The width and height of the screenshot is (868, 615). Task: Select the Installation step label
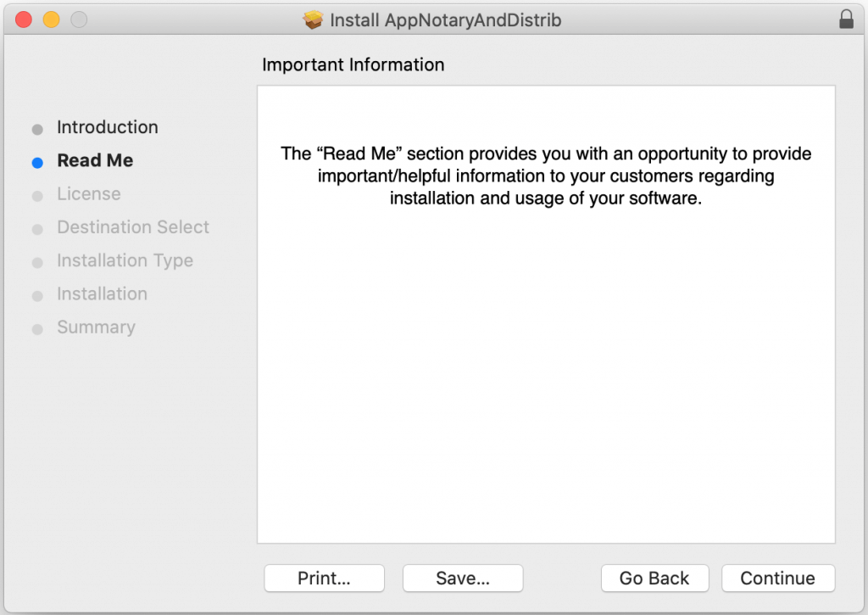click(103, 294)
